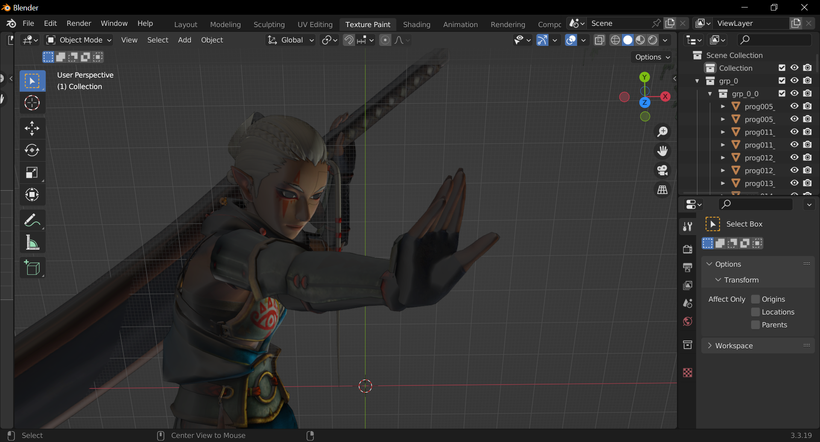The width and height of the screenshot is (820, 442).
Task: Open the View Layer properties tab
Action: coord(687,286)
